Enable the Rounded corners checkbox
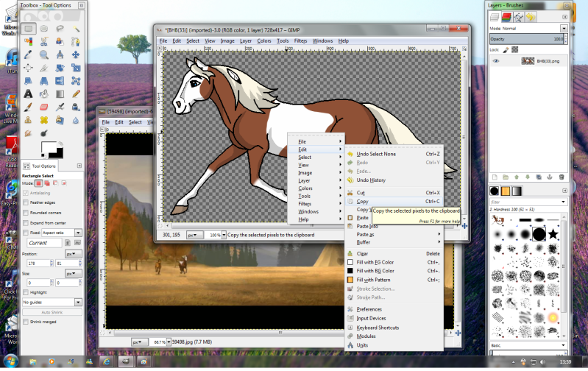This screenshot has height=371, width=588. pyautogui.click(x=26, y=213)
